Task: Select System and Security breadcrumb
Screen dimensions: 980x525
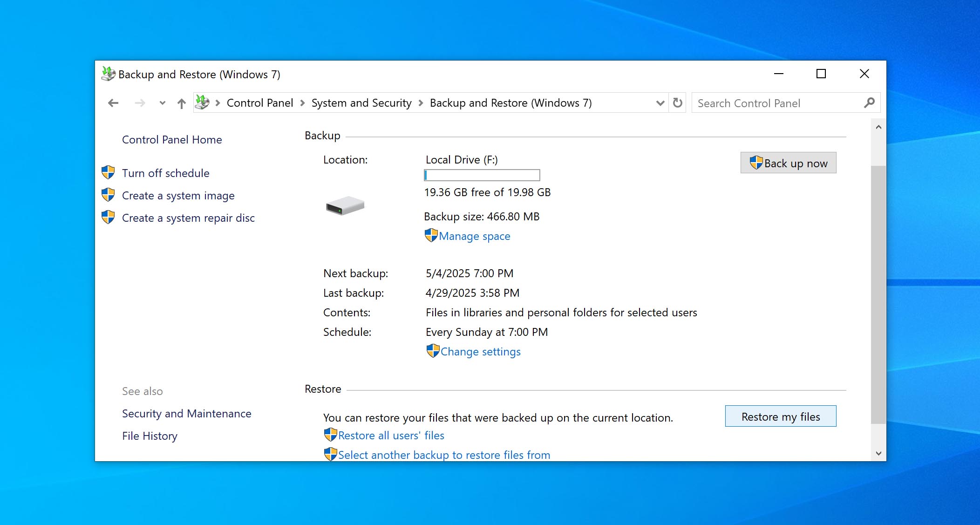Action: tap(361, 103)
